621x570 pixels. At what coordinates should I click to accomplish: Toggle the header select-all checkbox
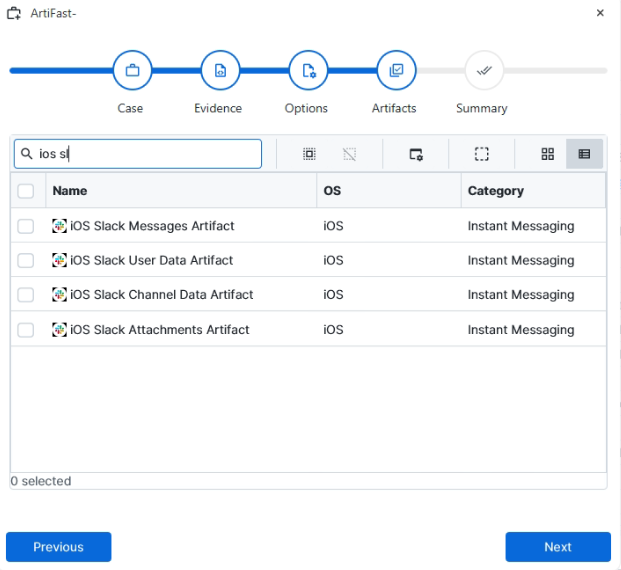pyautogui.click(x=26, y=191)
